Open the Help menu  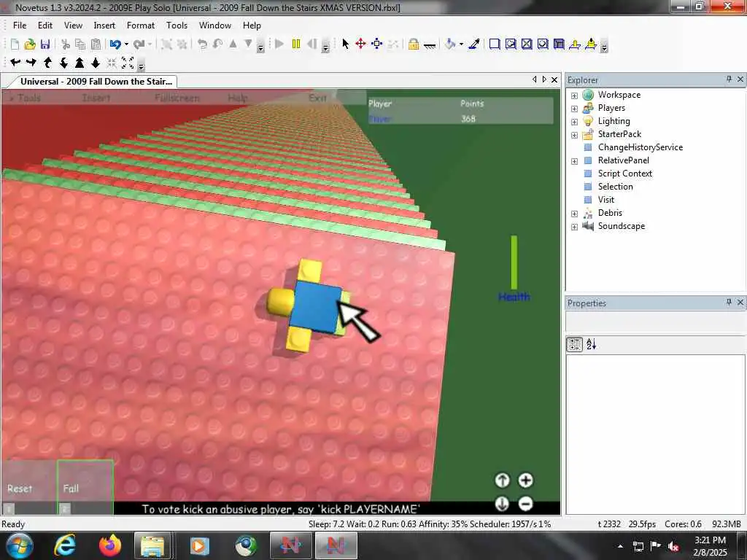[252, 26]
